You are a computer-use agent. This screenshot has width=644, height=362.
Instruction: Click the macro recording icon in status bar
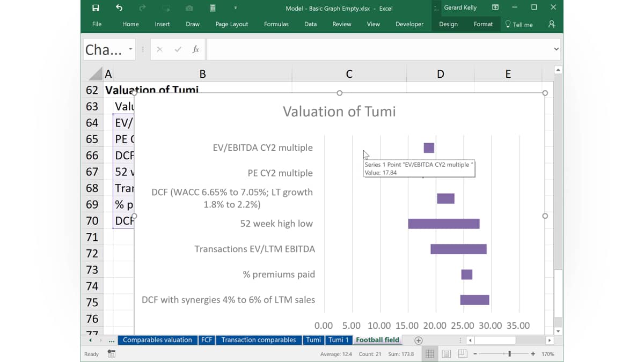112,354
